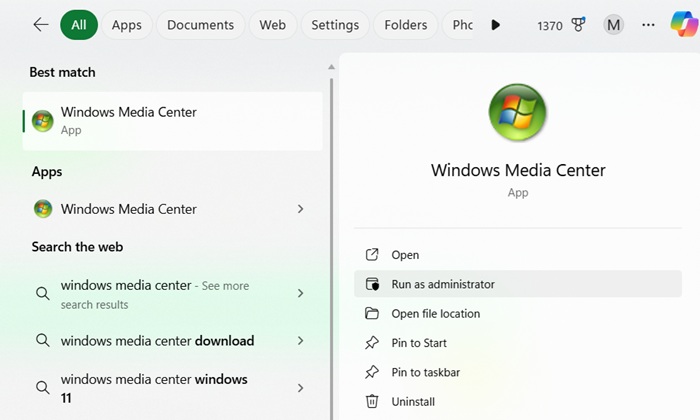This screenshot has height=420, width=700.
Task: Click search icon beside 'See more search results'
Action: [x=43, y=293]
